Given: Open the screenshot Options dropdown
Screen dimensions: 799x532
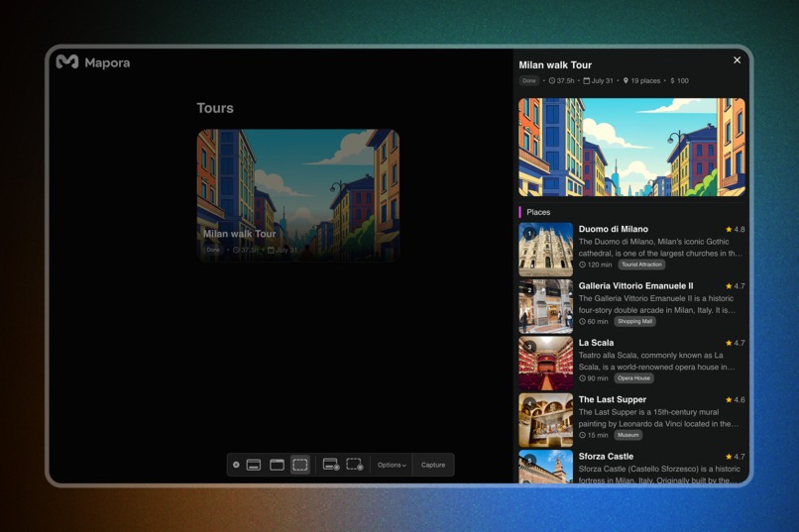Looking at the screenshot, I should (392, 465).
